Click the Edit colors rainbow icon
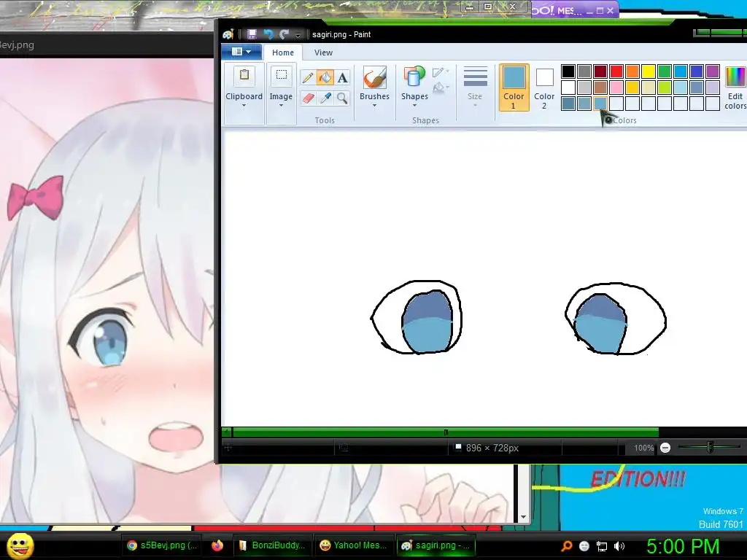The width and height of the screenshot is (747, 560). 735,77
